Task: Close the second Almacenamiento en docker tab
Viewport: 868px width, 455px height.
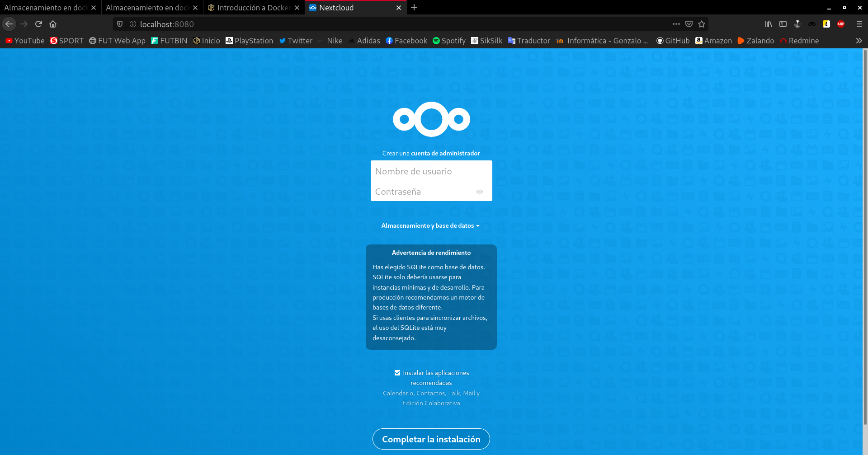Action: tap(195, 8)
